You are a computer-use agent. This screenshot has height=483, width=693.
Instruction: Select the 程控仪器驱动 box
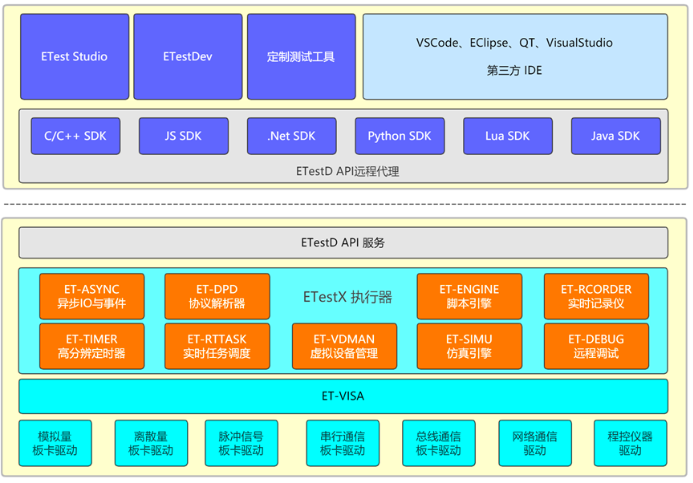[630, 443]
